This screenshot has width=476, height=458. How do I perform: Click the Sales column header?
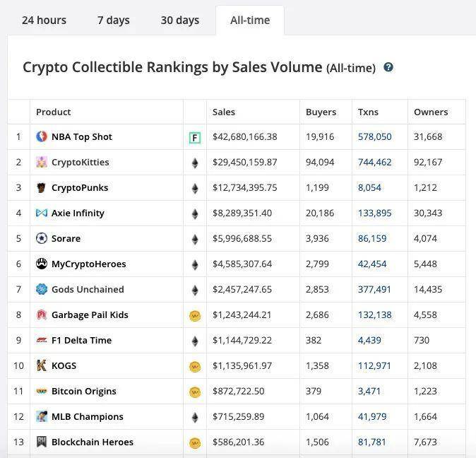tap(224, 112)
